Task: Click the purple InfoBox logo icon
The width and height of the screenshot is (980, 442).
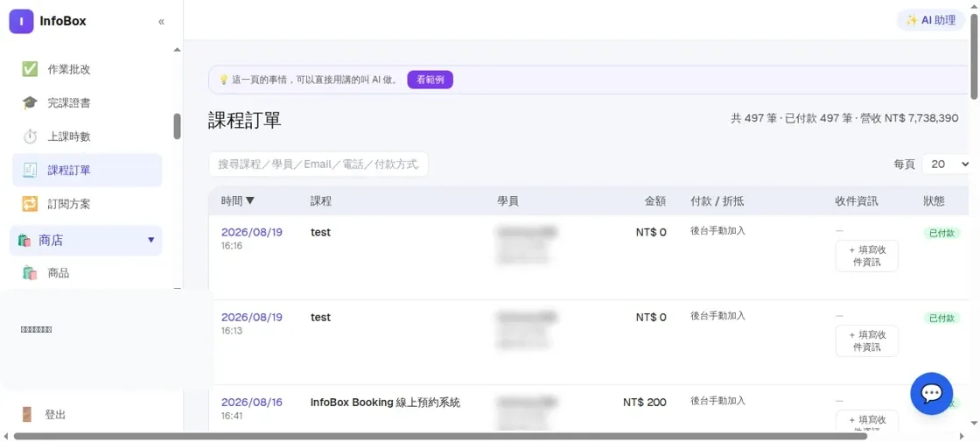Action: (x=21, y=21)
